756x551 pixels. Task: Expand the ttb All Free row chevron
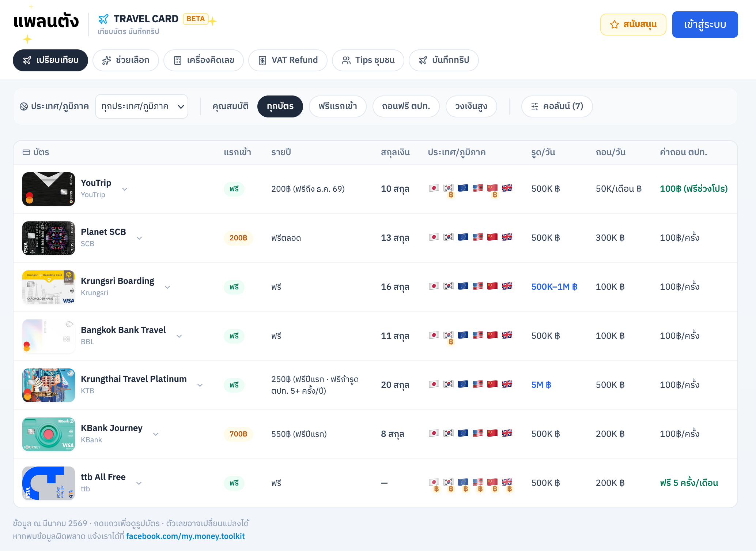coord(139,483)
